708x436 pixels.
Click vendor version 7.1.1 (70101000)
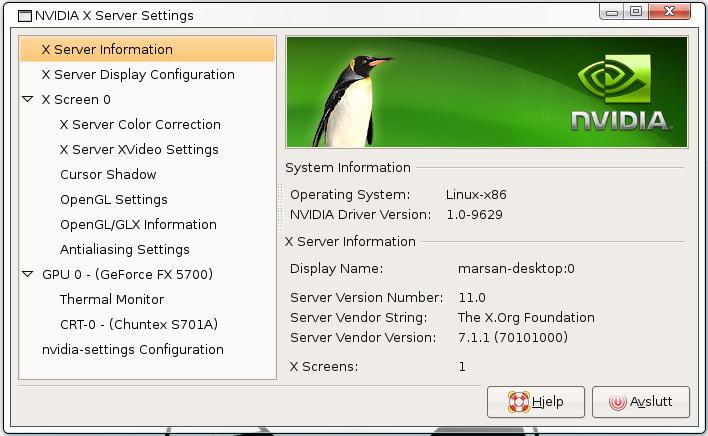tap(513, 337)
